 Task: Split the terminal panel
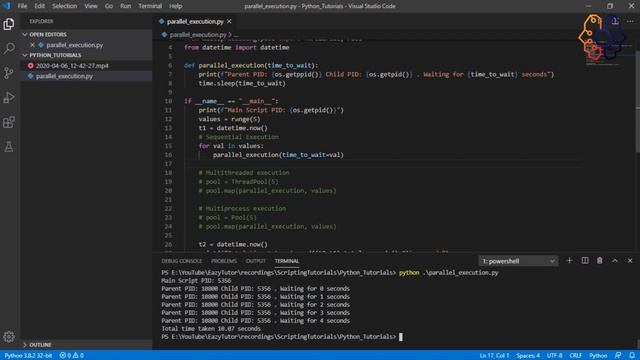click(x=585, y=260)
